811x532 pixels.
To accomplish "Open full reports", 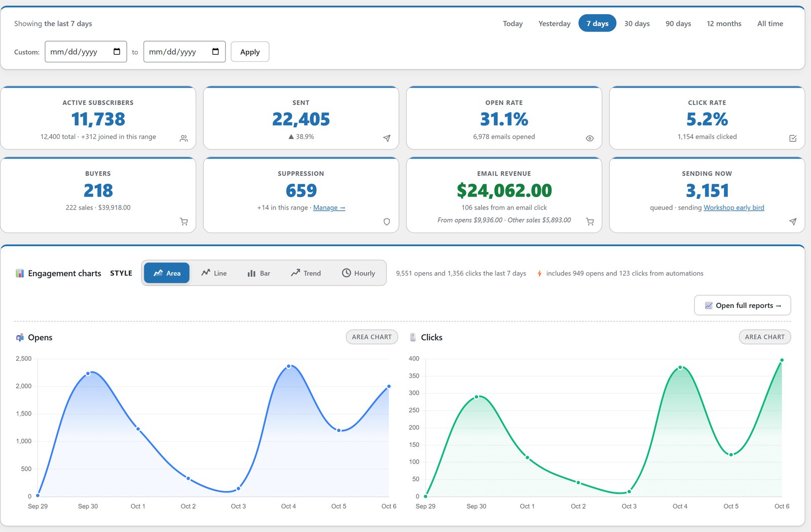I will pos(743,305).
